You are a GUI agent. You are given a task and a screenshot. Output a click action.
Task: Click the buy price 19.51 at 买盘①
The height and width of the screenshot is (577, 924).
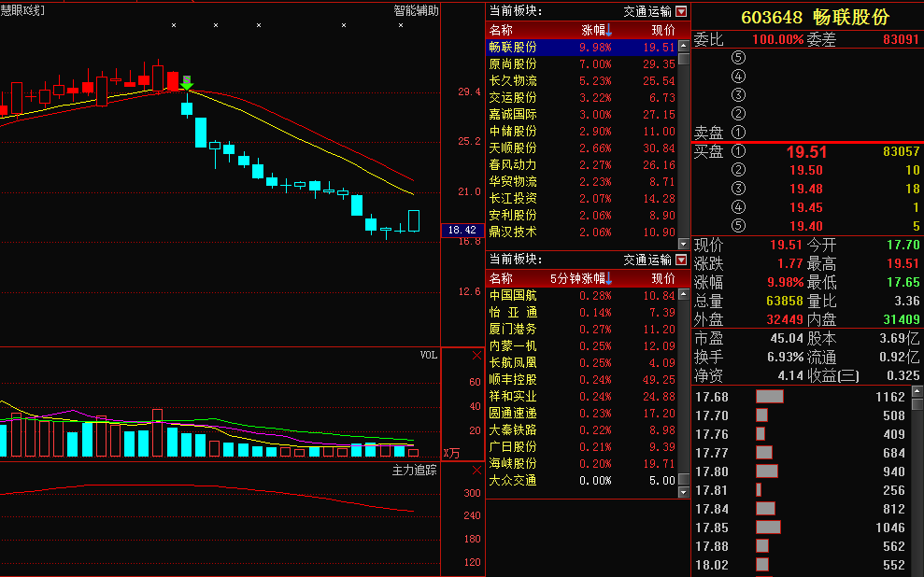807,150
